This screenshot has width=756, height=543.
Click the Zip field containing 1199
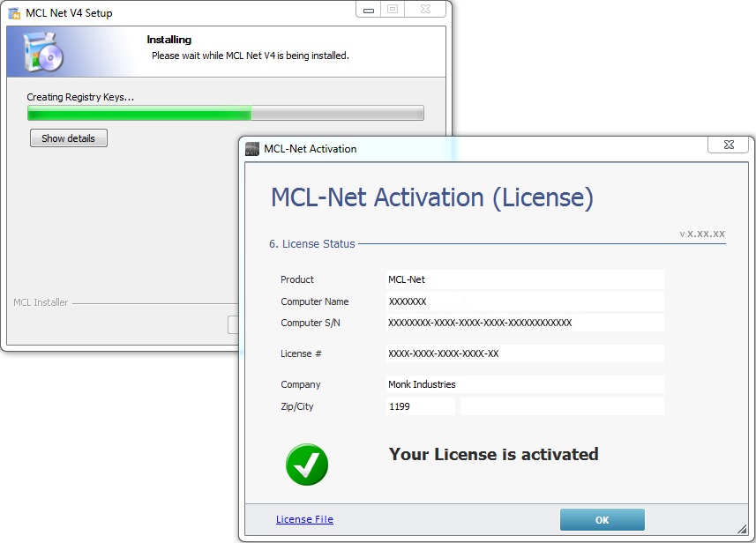[421, 406]
